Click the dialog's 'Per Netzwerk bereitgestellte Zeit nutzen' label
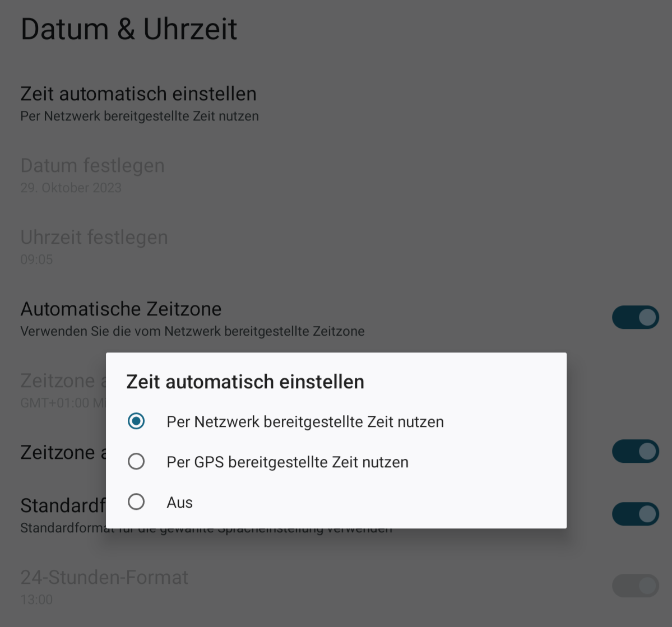This screenshot has width=672, height=627. click(305, 422)
